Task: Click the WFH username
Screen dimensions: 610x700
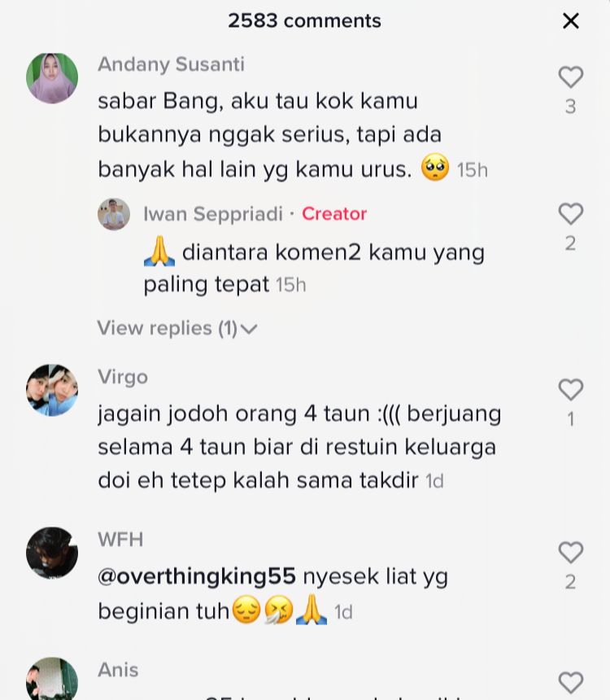Action: coord(120,540)
